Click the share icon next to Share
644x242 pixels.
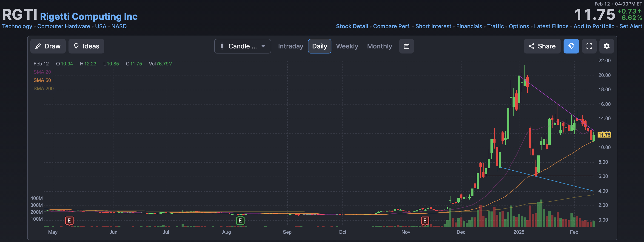pyautogui.click(x=532, y=46)
